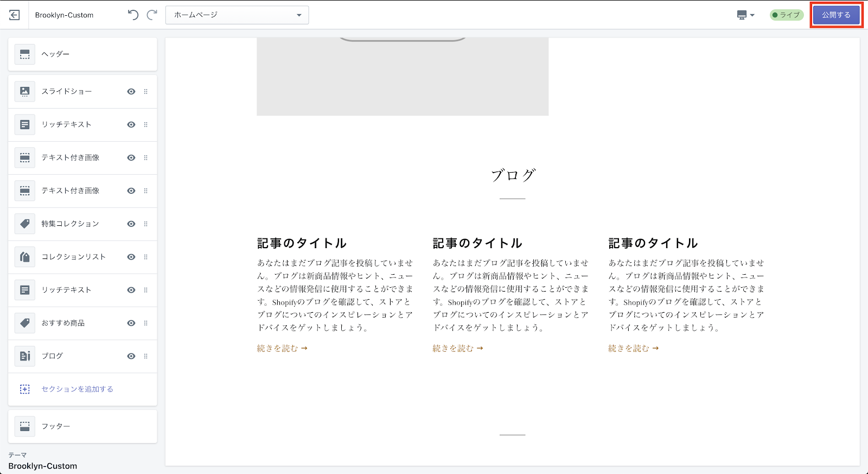Image resolution: width=868 pixels, height=474 pixels.
Task: Click the exit editor back arrow icon
Action: coord(15,15)
